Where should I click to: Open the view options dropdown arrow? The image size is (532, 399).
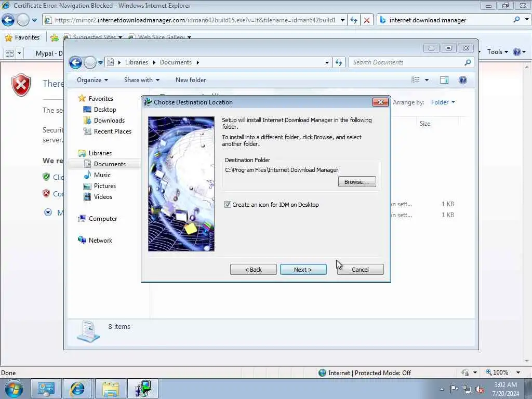[427, 80]
